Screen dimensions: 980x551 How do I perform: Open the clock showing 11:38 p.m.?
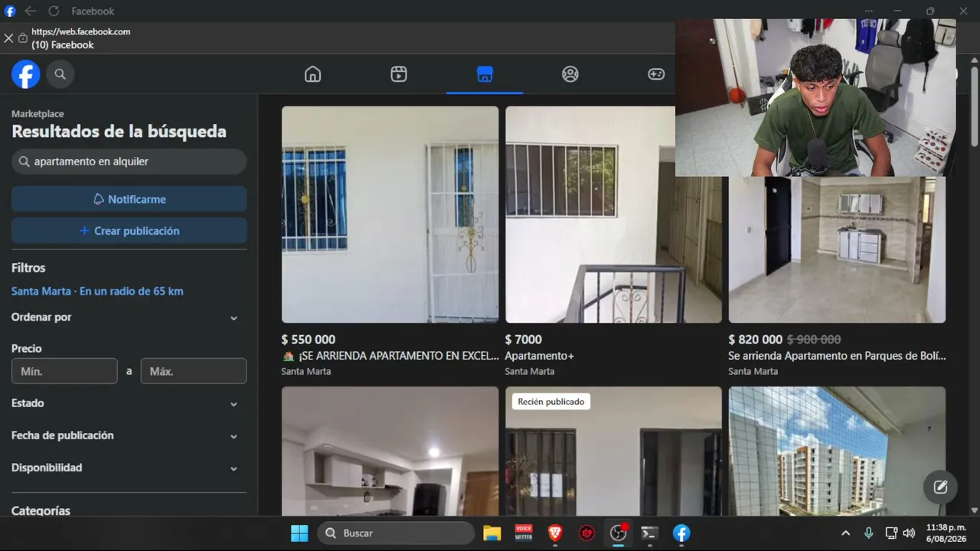[946, 533]
